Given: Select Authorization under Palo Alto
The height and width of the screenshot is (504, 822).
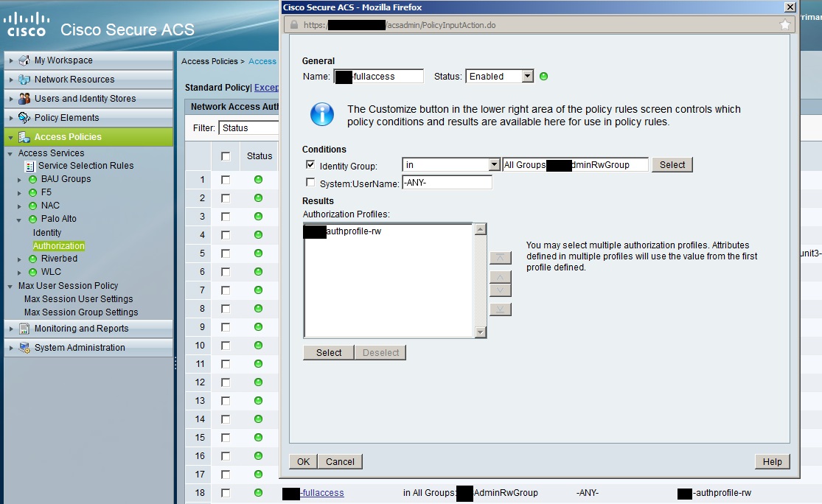Looking at the screenshot, I should click(59, 245).
